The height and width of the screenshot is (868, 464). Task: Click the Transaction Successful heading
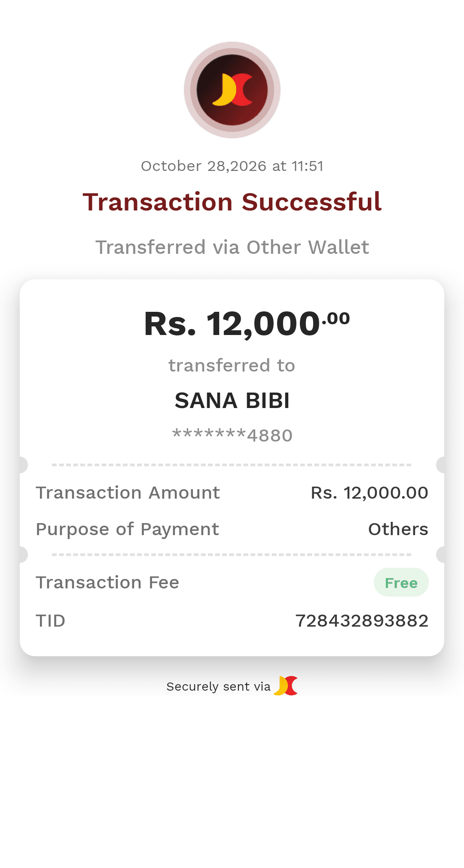232,202
